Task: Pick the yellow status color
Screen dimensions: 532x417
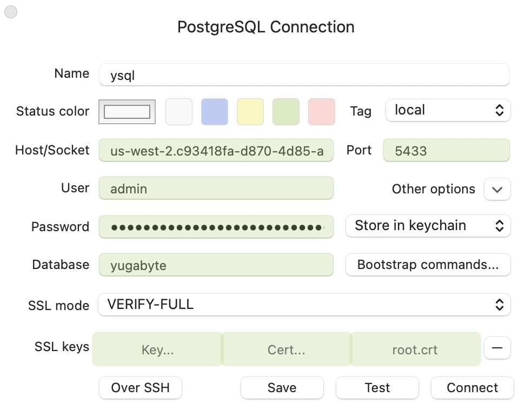Action: tap(250, 111)
